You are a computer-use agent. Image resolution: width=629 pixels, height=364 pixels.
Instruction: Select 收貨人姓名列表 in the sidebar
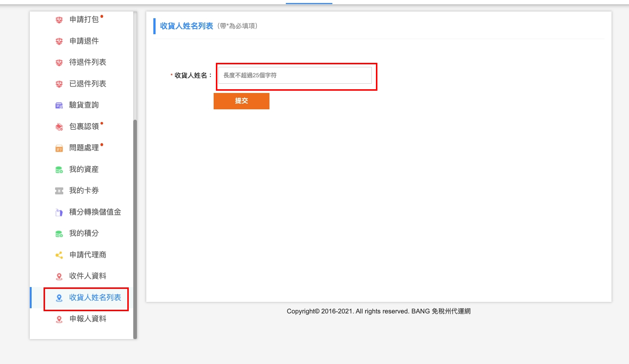[95, 298]
